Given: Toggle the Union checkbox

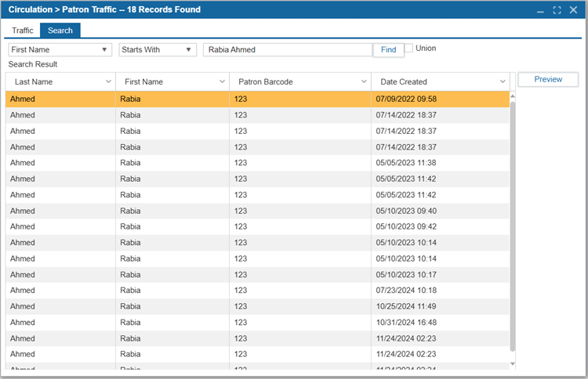Looking at the screenshot, I should click(408, 48).
